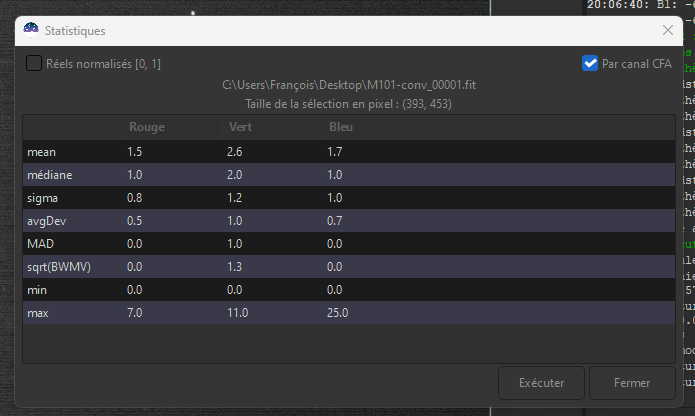This screenshot has height=416, width=695.
Task: Click the mean Bleu value 1.7
Action: pos(335,152)
